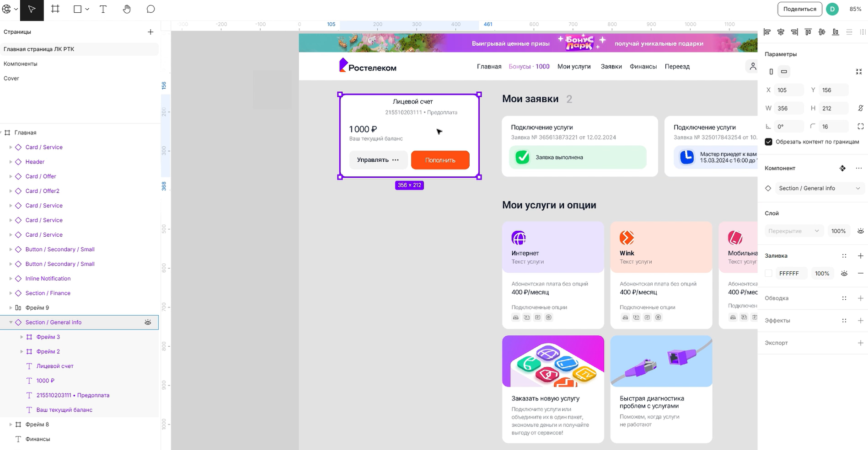868x450 pixels.
Task: Open effect styles in Эффекты section
Action: coord(844,321)
